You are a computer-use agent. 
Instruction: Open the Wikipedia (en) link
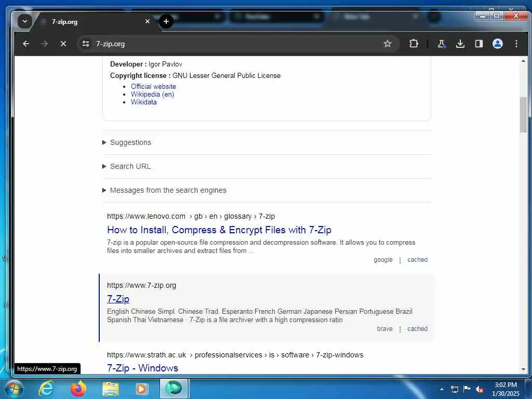(152, 95)
